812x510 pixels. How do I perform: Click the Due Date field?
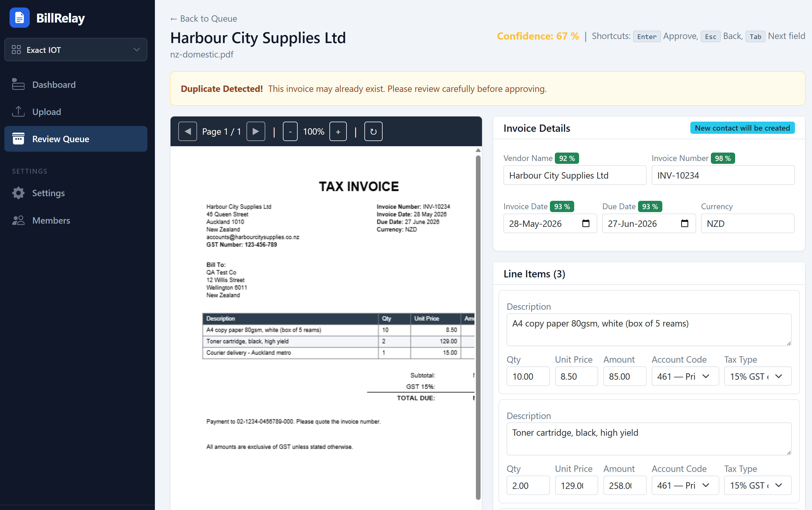[x=649, y=223]
